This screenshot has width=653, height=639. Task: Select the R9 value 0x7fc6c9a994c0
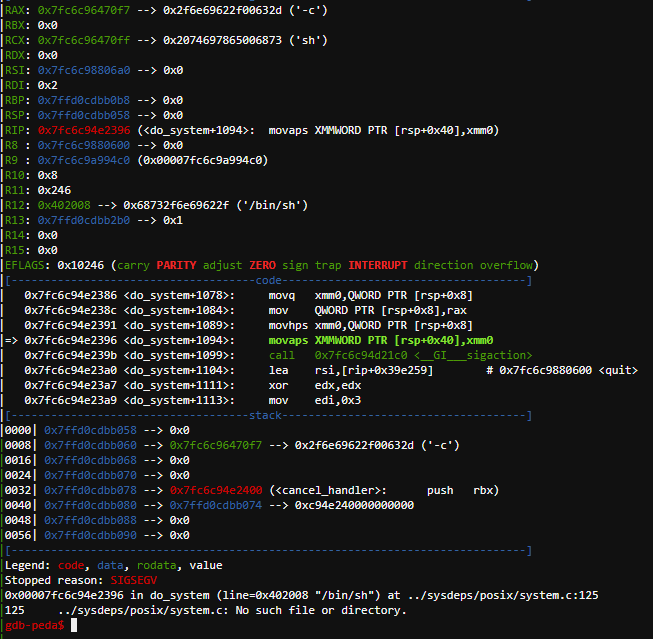pyautogui.click(x=84, y=160)
